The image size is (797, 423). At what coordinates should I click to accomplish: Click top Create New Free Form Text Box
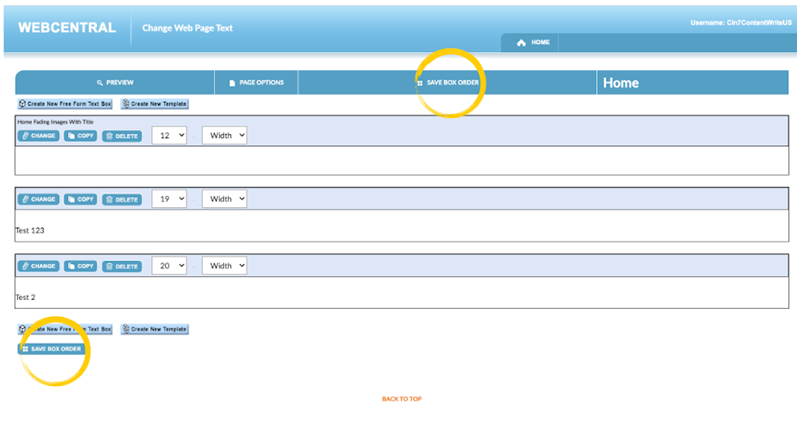pos(65,104)
